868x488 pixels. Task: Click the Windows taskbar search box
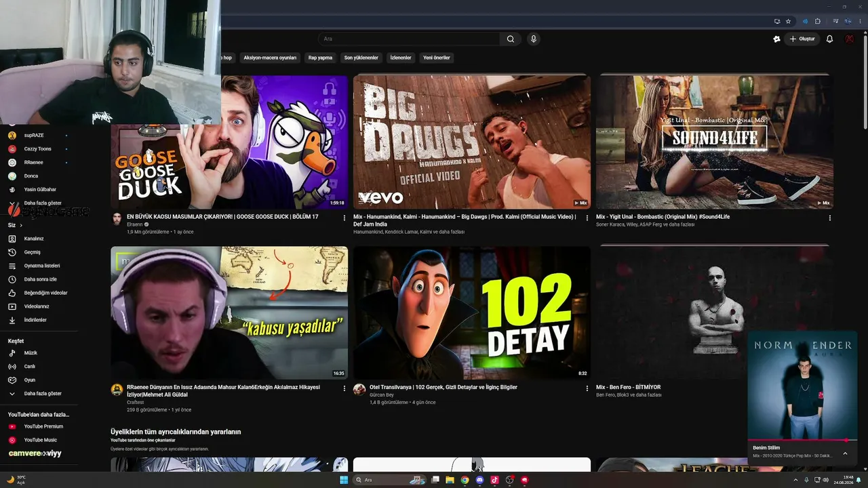(x=391, y=480)
